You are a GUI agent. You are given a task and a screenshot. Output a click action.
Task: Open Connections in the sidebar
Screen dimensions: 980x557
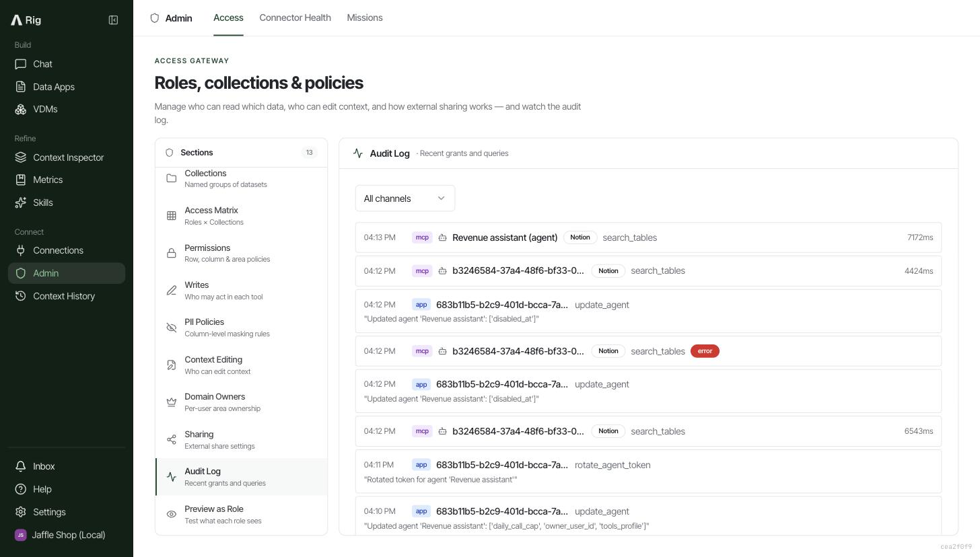[67, 250]
